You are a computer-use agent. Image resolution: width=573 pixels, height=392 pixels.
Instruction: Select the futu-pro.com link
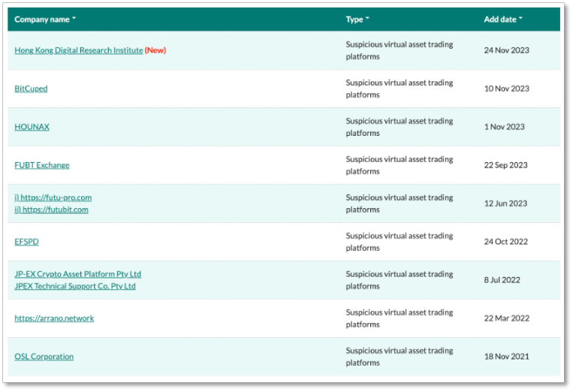point(53,198)
